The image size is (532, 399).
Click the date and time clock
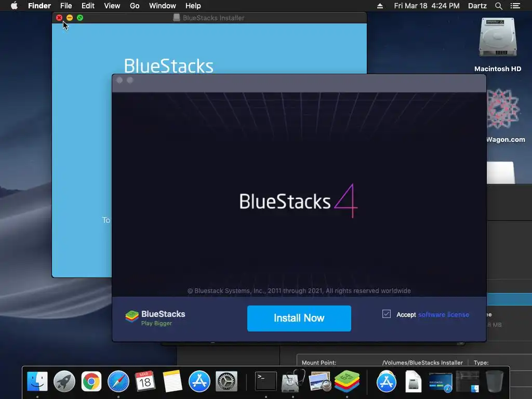tap(427, 6)
